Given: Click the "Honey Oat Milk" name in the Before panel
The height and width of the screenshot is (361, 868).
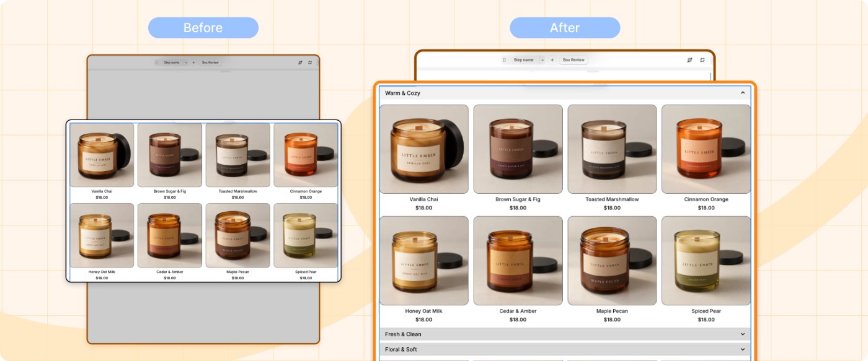Looking at the screenshot, I should 102,272.
